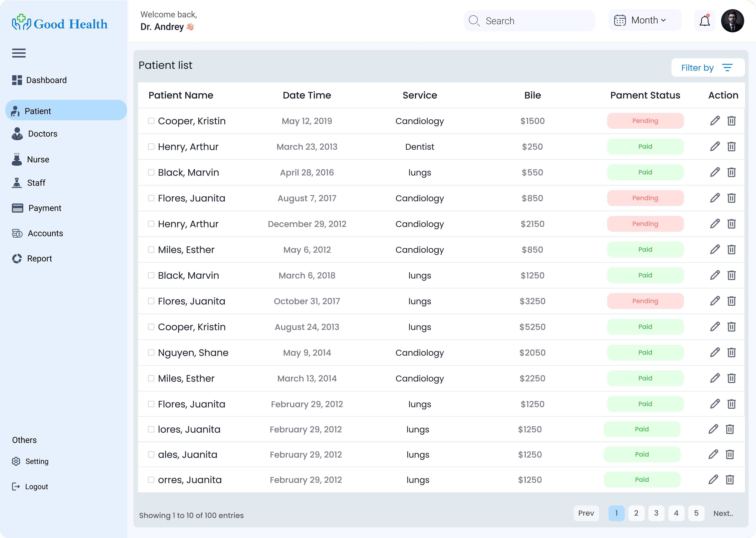Log out via the Logout link
This screenshot has width=756, height=538.
tap(30, 486)
